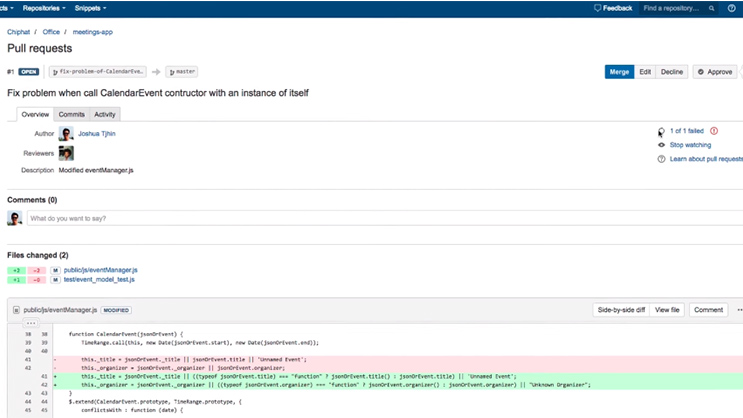The height and width of the screenshot is (418, 743).
Task: Open meetings-app breadcrumb link
Action: pyautogui.click(x=92, y=32)
